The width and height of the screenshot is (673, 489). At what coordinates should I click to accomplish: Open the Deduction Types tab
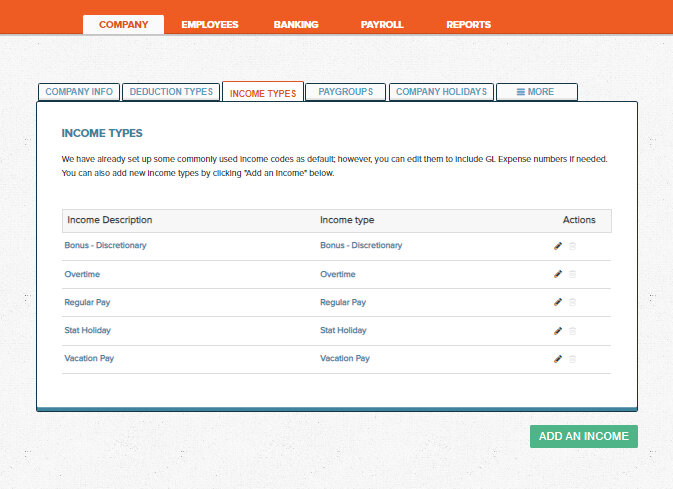tap(171, 92)
